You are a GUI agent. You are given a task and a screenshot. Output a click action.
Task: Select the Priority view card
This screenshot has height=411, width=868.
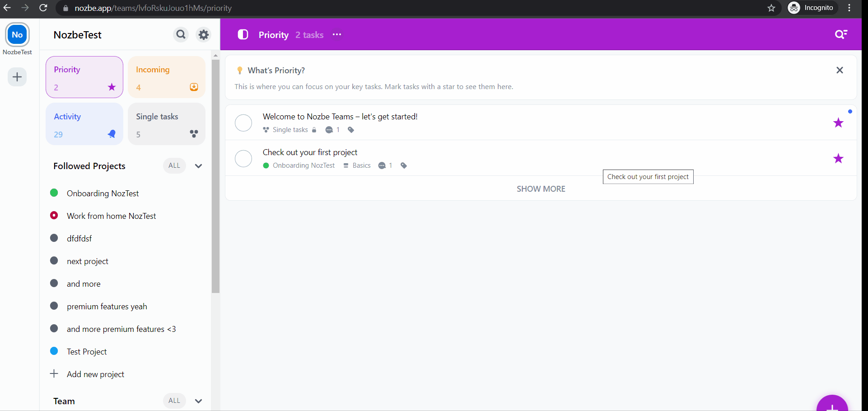(84, 77)
